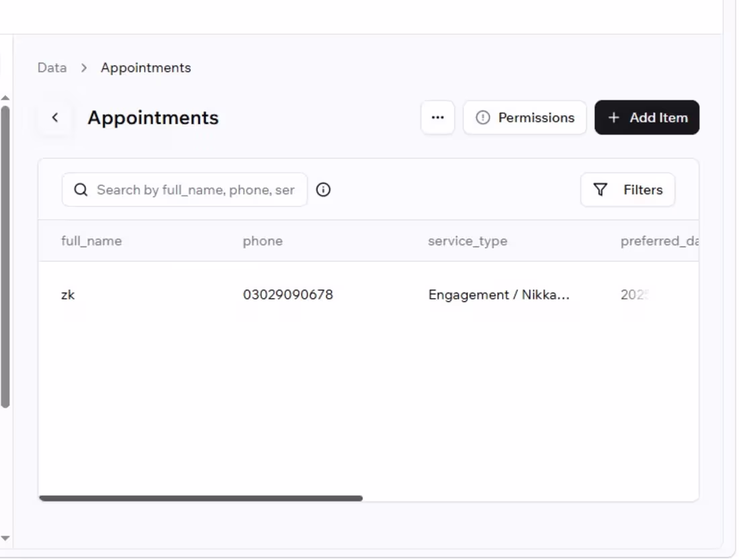This screenshot has height=560, width=739.
Task: Click the phone column header
Action: [263, 241]
